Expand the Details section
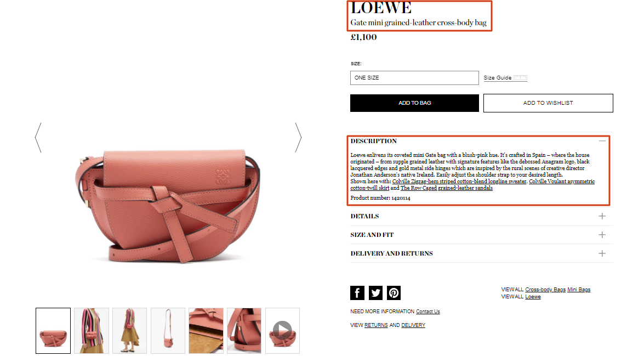The image size is (644, 356). pyautogui.click(x=481, y=216)
